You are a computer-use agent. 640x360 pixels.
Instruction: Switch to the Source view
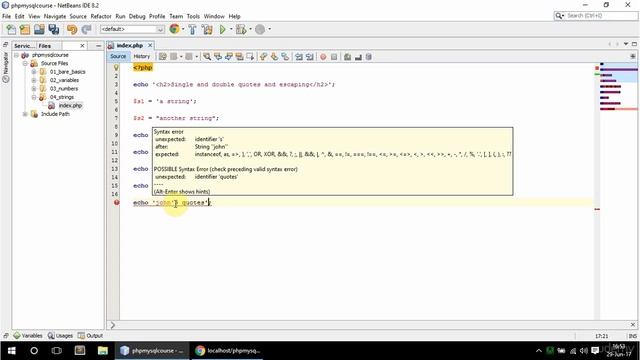[118, 56]
